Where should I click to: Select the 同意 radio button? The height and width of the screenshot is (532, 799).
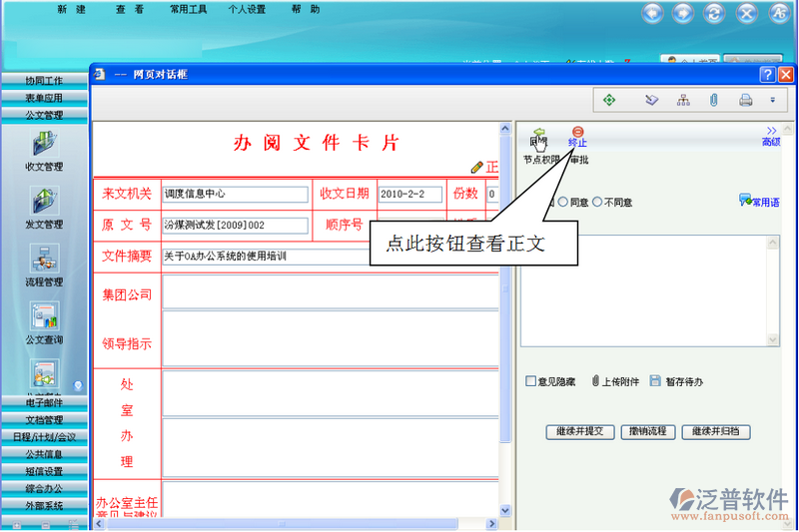[563, 202]
